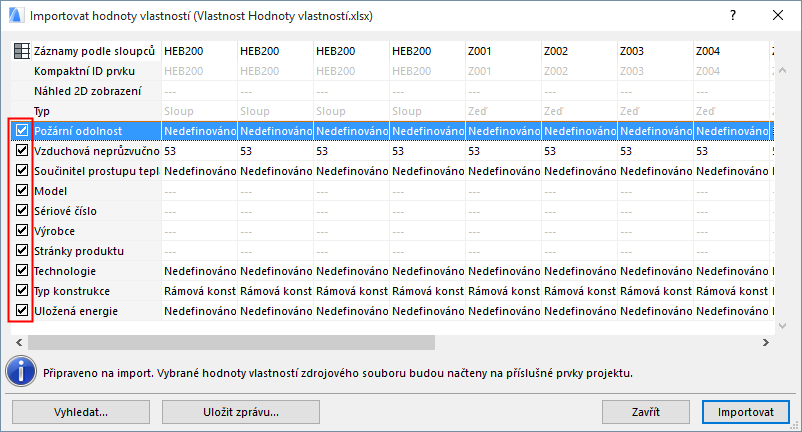Click the Vyhledat... button
Image resolution: width=802 pixels, height=432 pixels.
coord(81,412)
